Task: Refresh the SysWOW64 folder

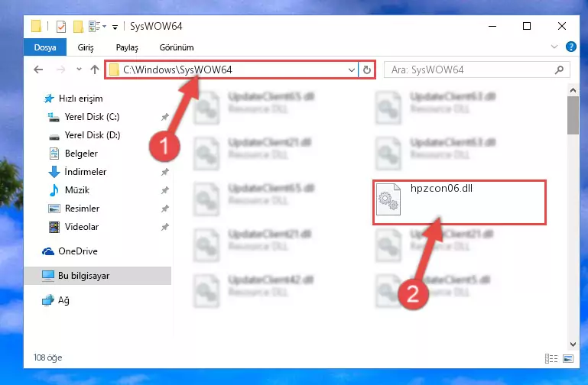Action: click(x=367, y=70)
